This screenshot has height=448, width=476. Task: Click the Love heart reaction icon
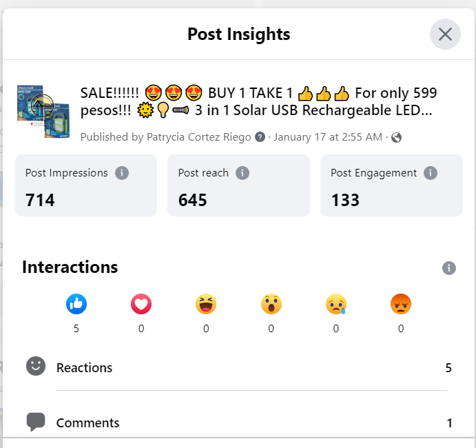(x=141, y=304)
